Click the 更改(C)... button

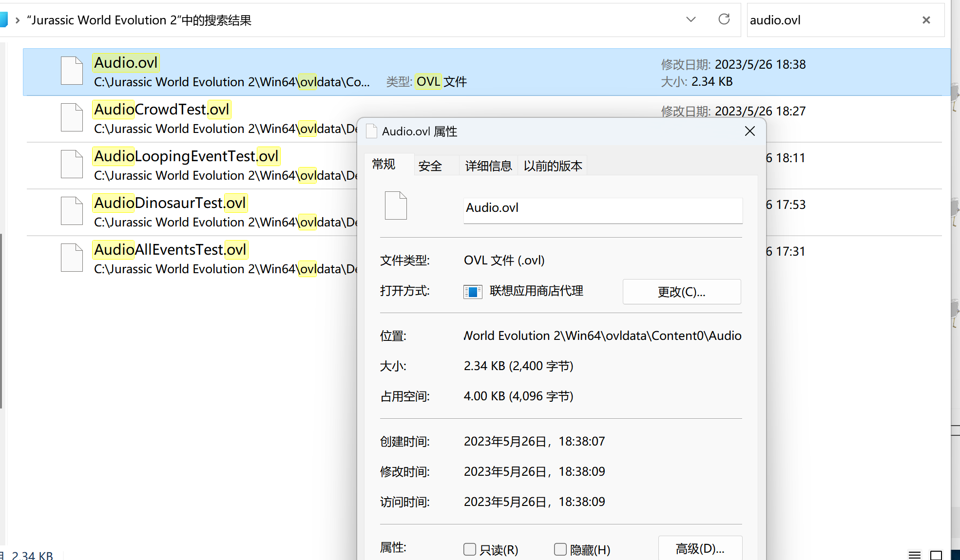(x=681, y=292)
